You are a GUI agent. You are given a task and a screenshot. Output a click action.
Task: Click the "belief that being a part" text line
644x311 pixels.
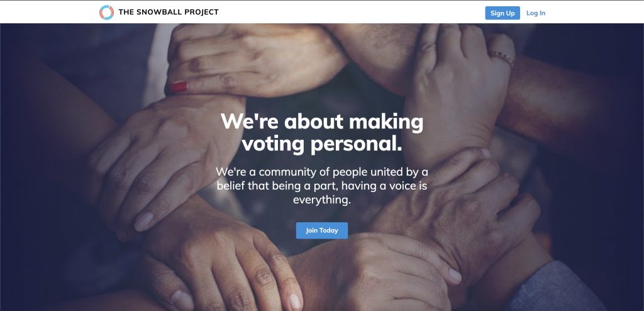click(322, 186)
